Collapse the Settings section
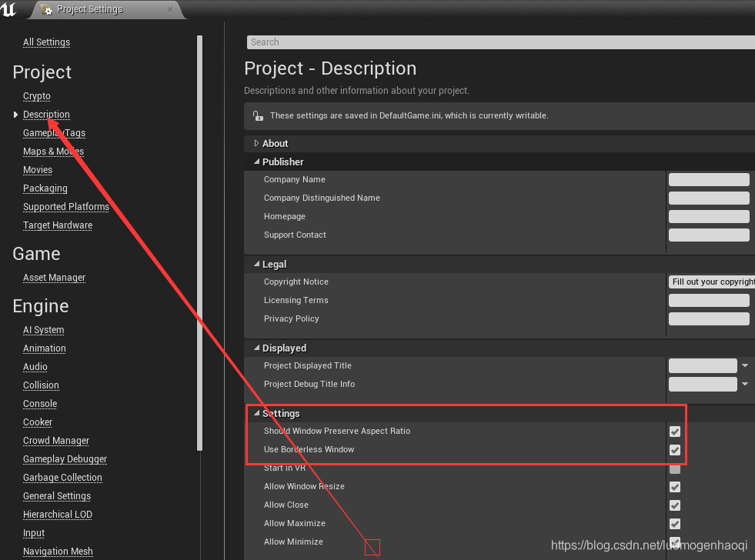The image size is (755, 560). pos(256,413)
